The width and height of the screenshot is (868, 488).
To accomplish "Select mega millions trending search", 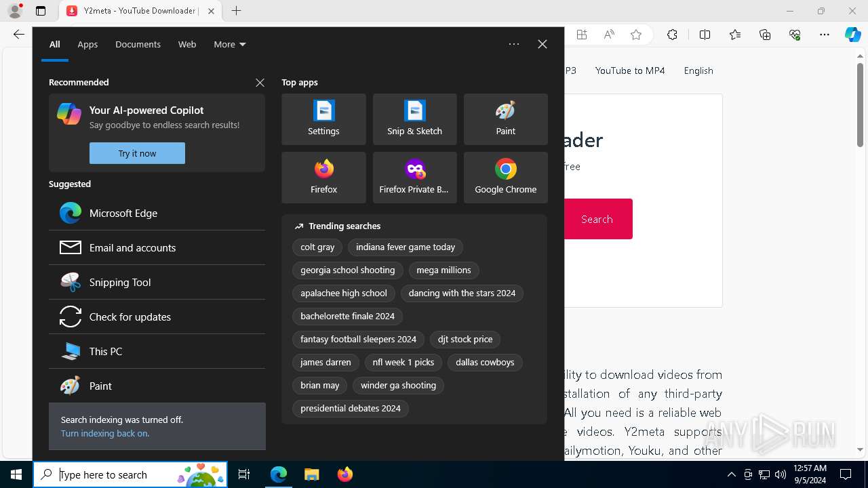I will (x=443, y=270).
